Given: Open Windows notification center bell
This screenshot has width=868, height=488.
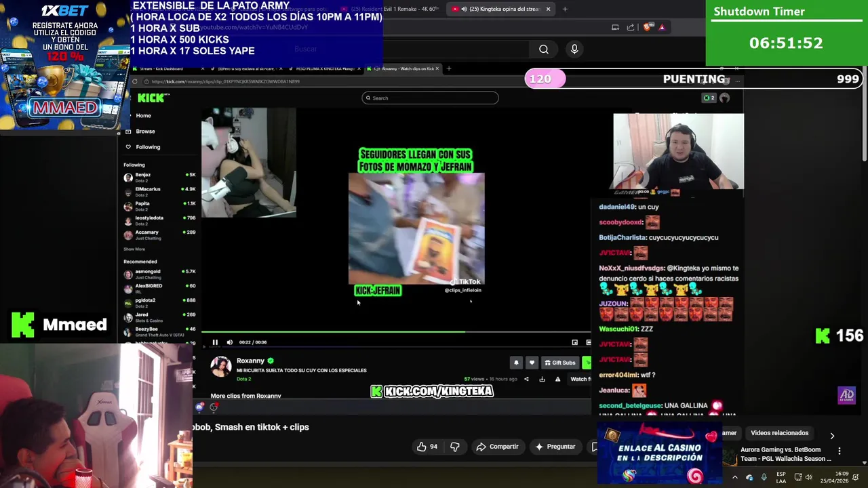Looking at the screenshot, I should pos(856,477).
